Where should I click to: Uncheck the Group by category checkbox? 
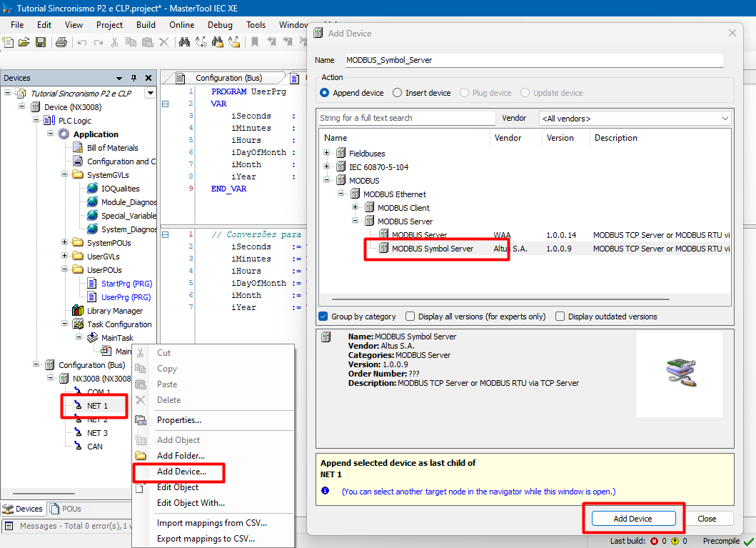click(x=323, y=317)
